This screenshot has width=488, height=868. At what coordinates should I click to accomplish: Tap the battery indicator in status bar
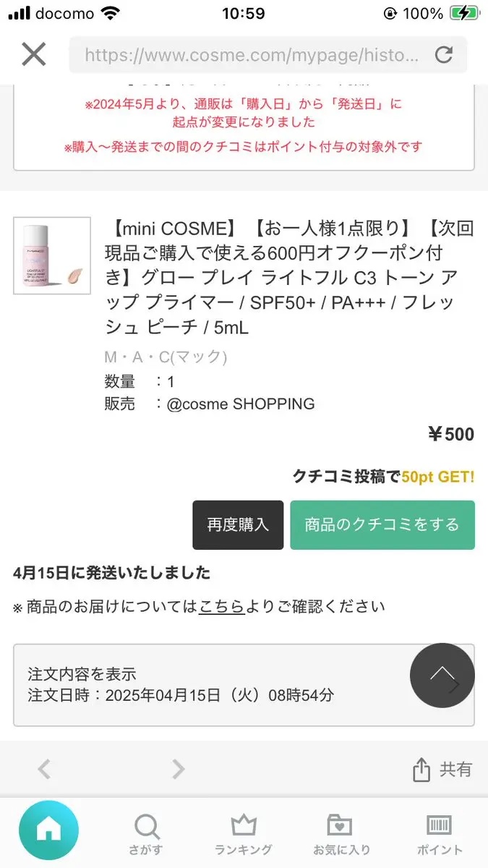[x=464, y=14]
